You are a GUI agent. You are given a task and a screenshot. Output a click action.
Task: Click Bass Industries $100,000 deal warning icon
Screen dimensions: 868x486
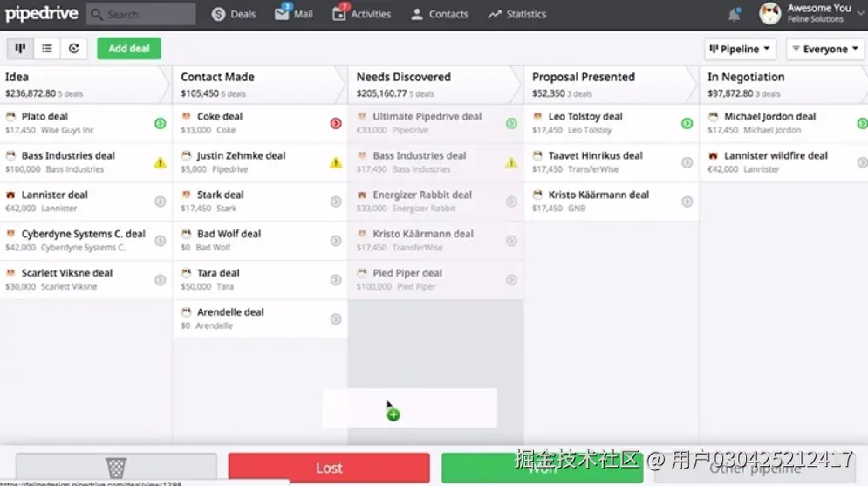point(160,163)
